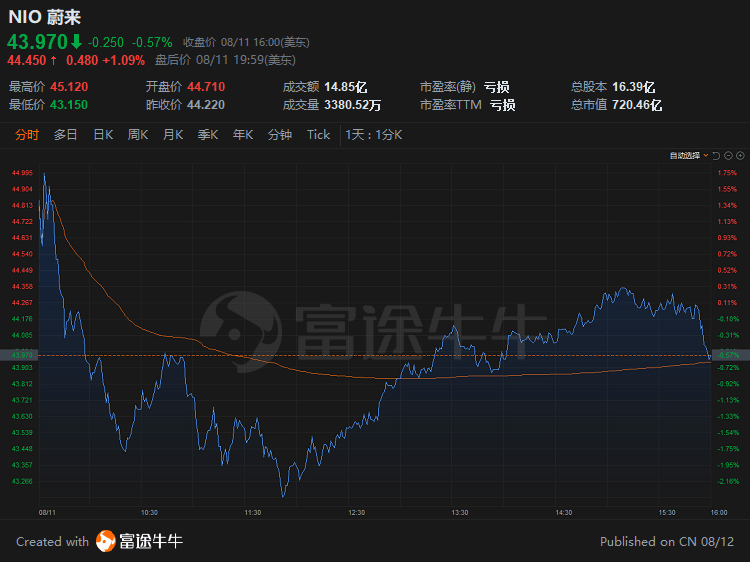750x562 pixels.
Task: Click the 最高价 value 45.120
Action: point(69,87)
